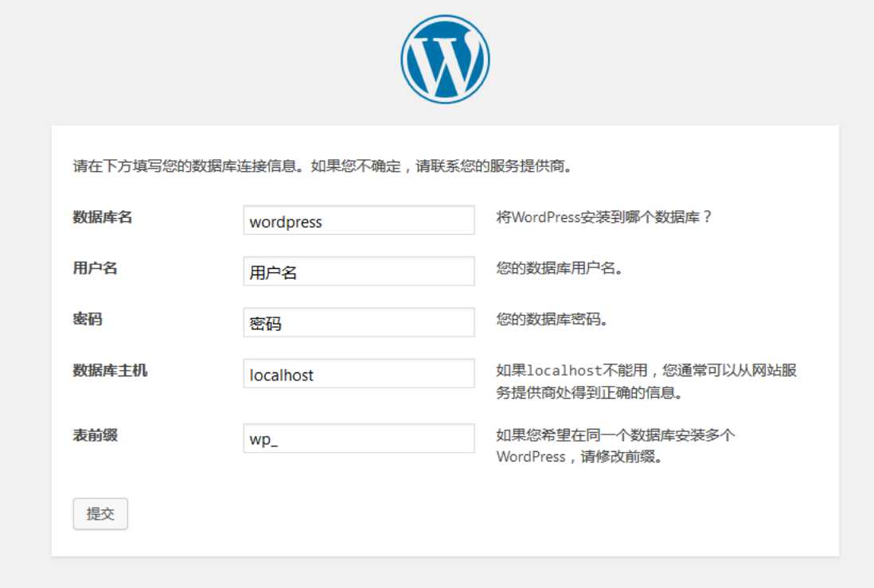Submit the form with 提交 button
The width and height of the screenshot is (874, 588).
pyautogui.click(x=100, y=513)
